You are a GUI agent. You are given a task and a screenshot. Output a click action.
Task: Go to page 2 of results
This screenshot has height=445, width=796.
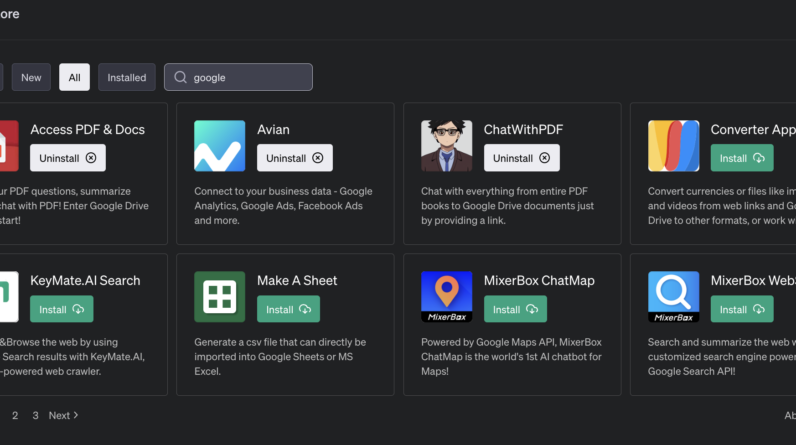15,416
